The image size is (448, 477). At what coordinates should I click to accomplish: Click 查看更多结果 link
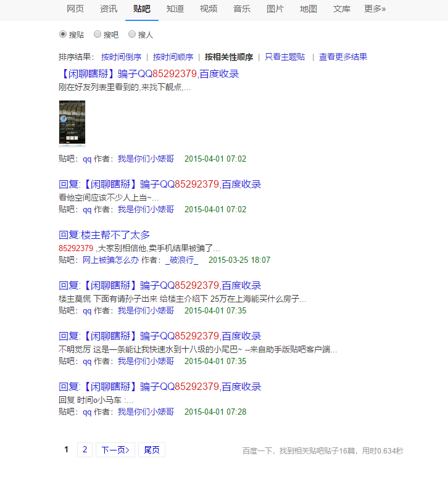click(x=343, y=57)
